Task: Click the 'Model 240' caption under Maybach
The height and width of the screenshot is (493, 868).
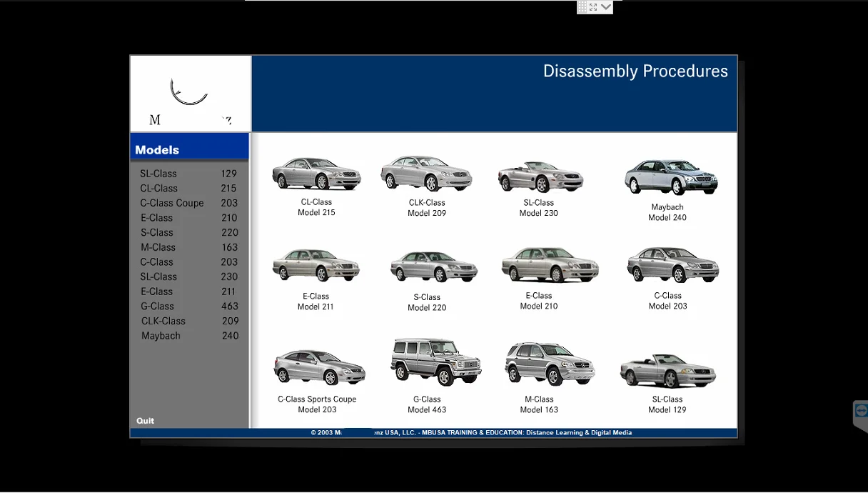Action: [x=667, y=218]
